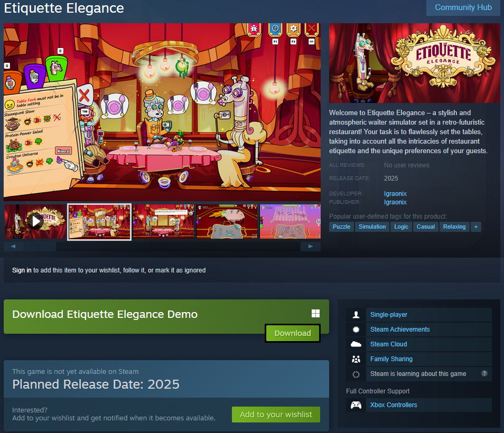
Task: Open the Community Hub
Action: coord(463,7)
